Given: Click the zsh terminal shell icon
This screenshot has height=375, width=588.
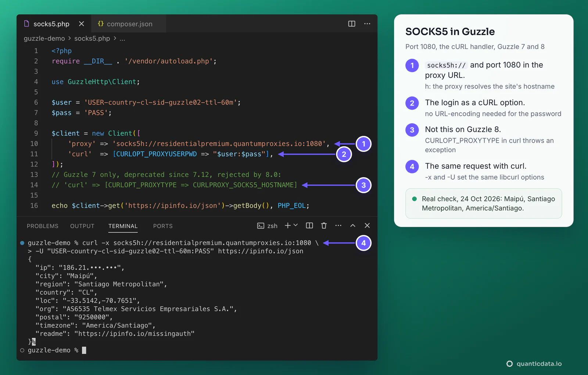Looking at the screenshot, I should [x=261, y=226].
